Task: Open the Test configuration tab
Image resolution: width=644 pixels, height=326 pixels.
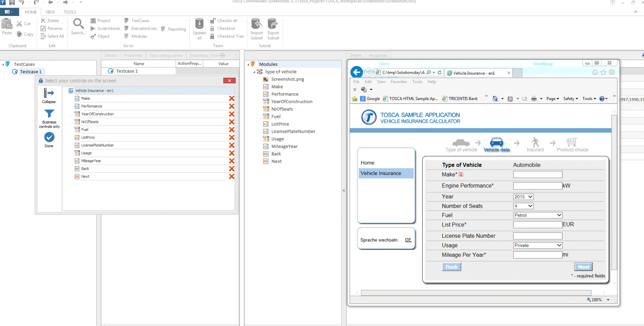Action: [x=166, y=56]
